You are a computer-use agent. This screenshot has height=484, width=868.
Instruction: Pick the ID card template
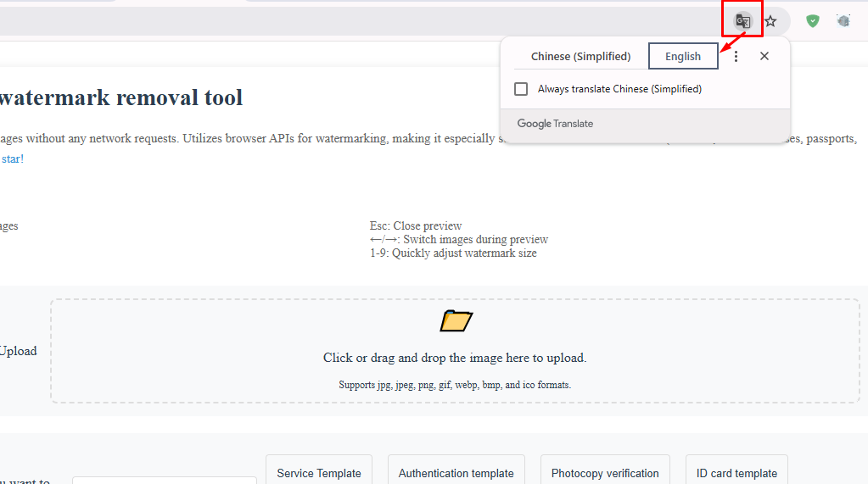tap(736, 473)
